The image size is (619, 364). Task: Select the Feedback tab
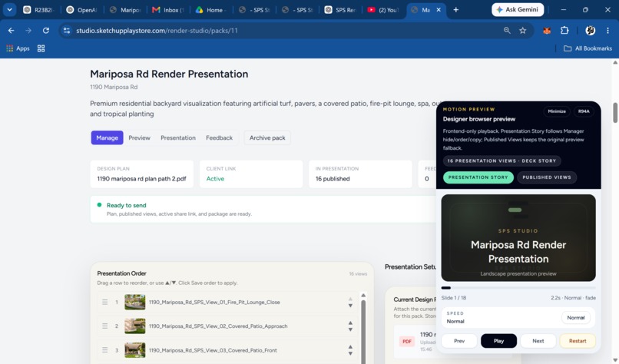pos(219,137)
